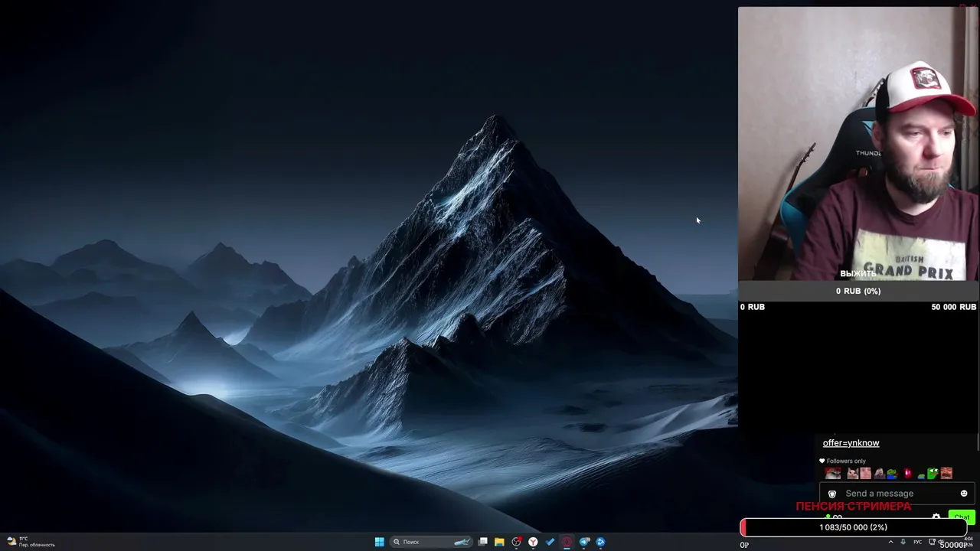Click the streamer webcam video feed
Screen dimensions: 980x551
tap(858, 144)
